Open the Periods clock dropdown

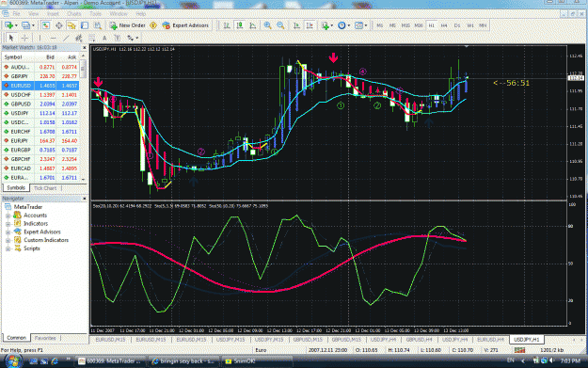point(343,25)
